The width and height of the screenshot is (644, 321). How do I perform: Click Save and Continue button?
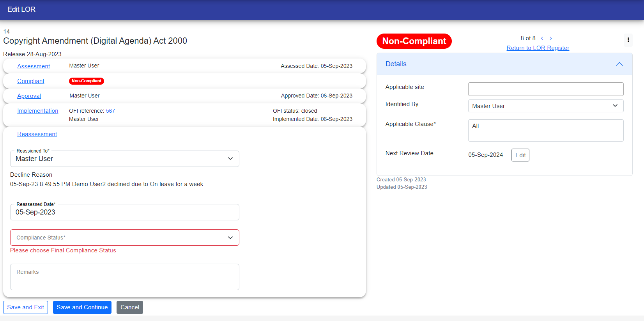(x=82, y=307)
